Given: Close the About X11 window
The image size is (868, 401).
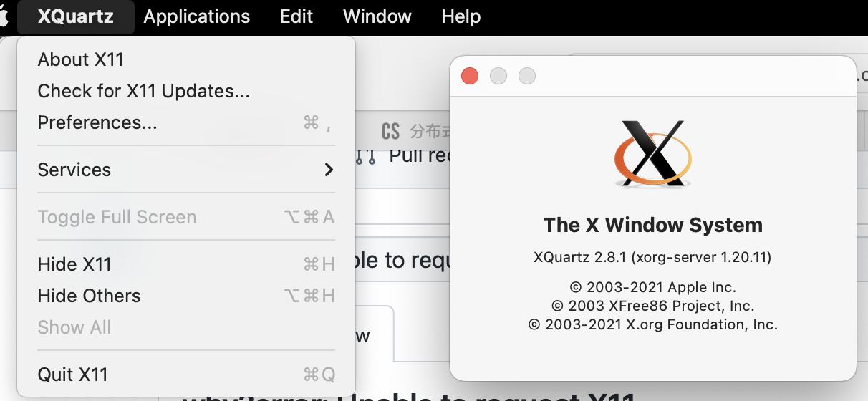Looking at the screenshot, I should coord(470,76).
